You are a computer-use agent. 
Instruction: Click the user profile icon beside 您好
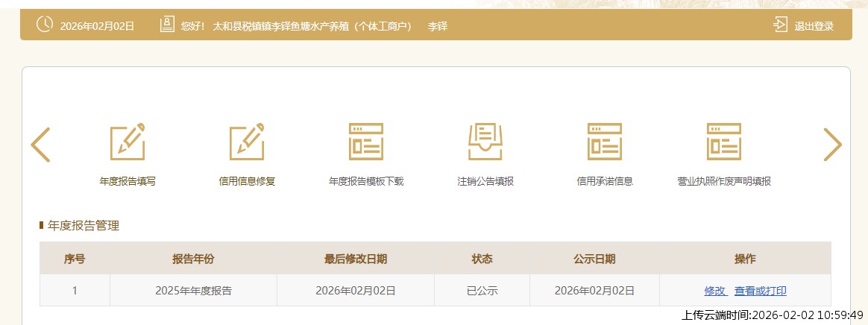[x=167, y=25]
